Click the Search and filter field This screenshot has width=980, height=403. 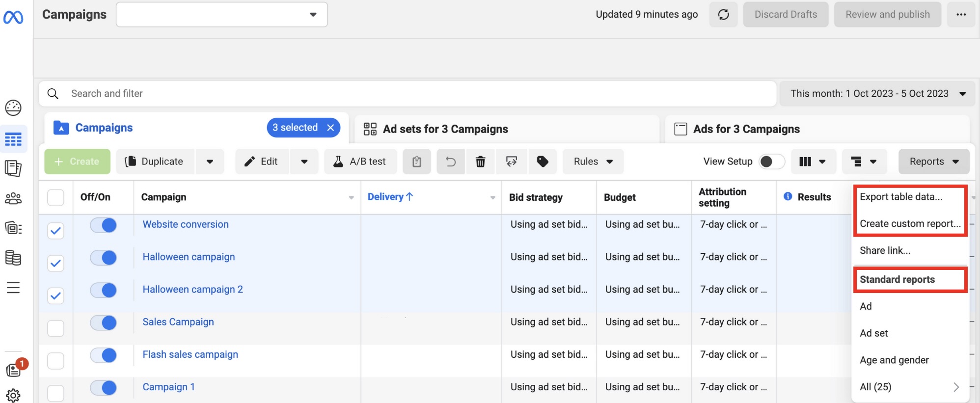tap(408, 93)
